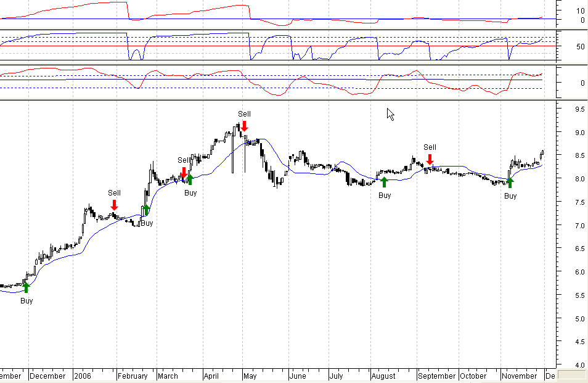Click the 6.5 price level on the axis
Image resolution: width=588 pixels, height=383 pixels.
click(x=579, y=249)
